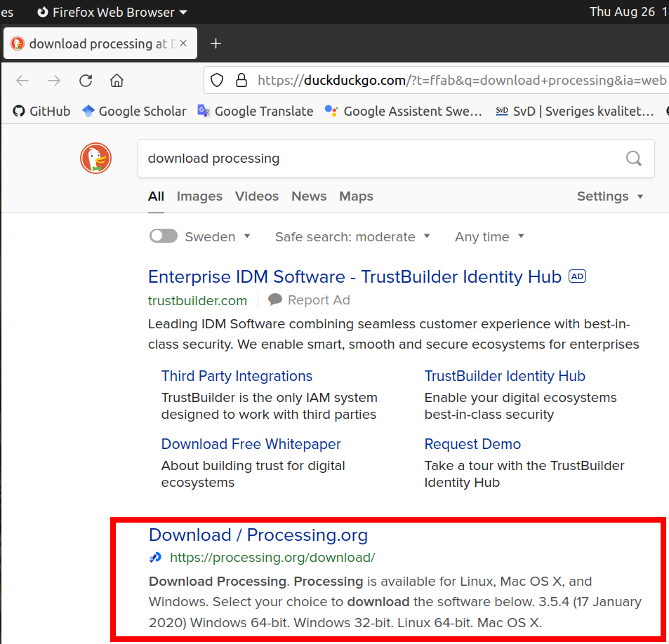
Task: Click the search magnifier button
Action: coord(634,159)
